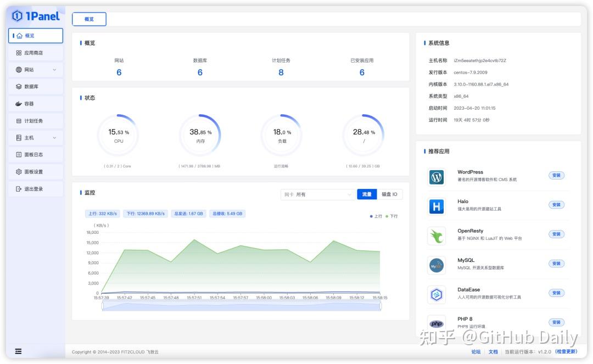Toggle the 下行 series in chart legend
This screenshot has width=593, height=364.
pyautogui.click(x=391, y=216)
